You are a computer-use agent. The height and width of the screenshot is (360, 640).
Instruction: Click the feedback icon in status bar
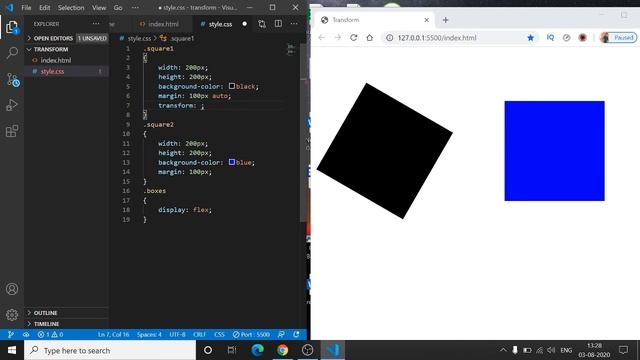pyautogui.click(x=281, y=334)
